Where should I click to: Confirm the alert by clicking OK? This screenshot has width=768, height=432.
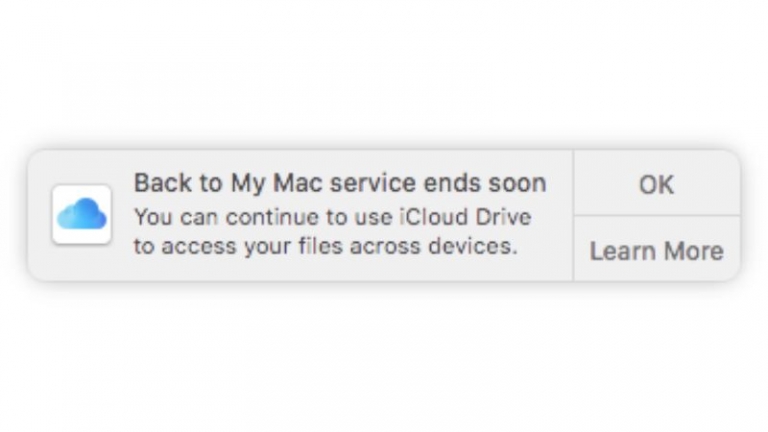tap(656, 184)
